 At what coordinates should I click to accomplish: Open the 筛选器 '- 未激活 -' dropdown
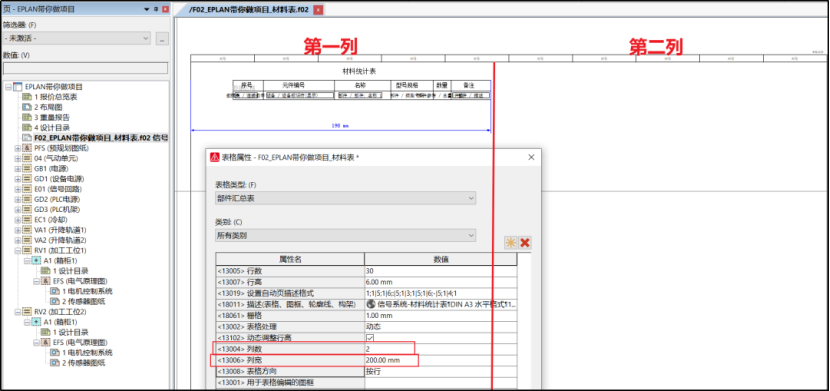coord(147,38)
